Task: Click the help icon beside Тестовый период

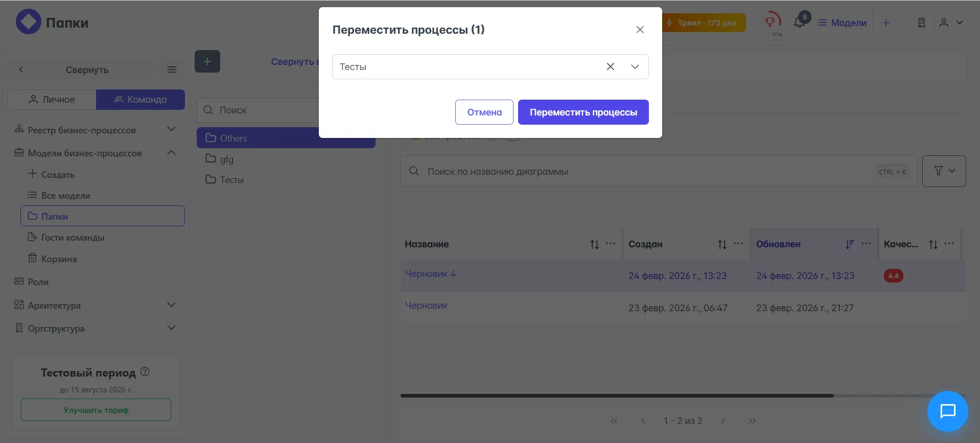Action: pyautogui.click(x=145, y=372)
